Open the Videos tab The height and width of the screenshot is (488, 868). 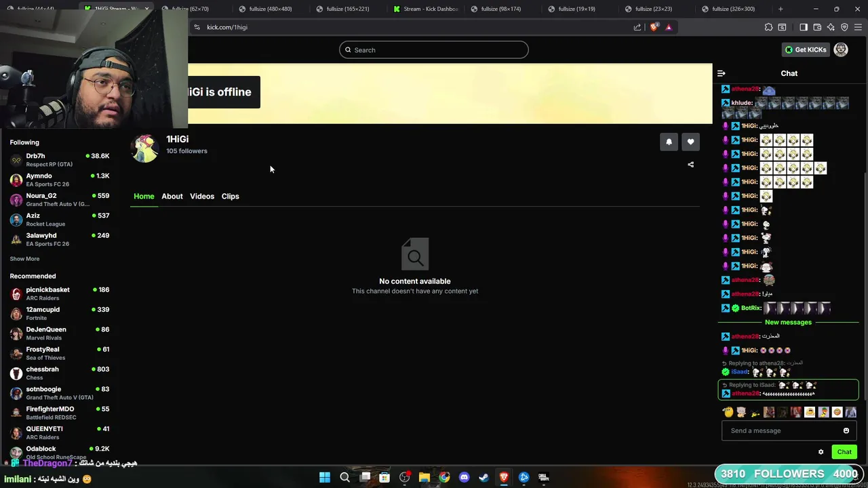(x=202, y=197)
